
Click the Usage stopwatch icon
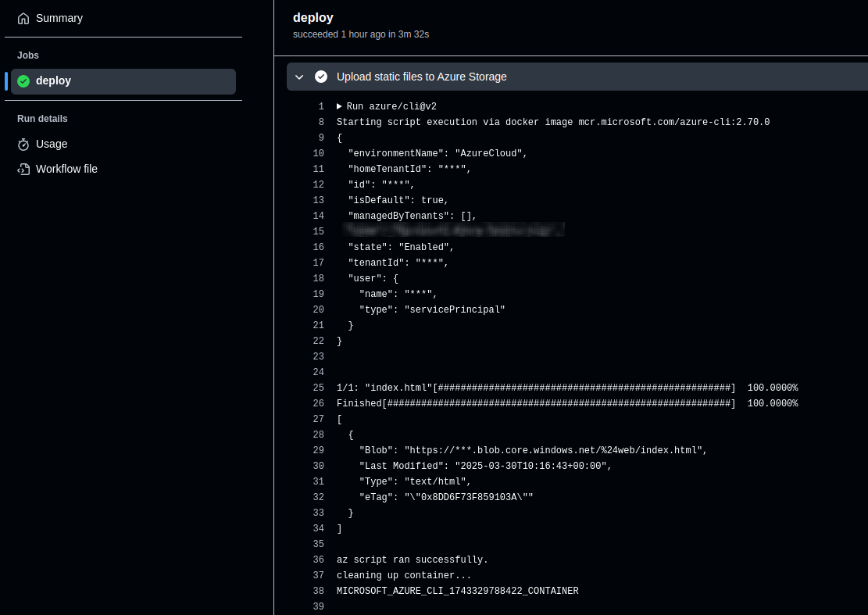click(x=23, y=145)
